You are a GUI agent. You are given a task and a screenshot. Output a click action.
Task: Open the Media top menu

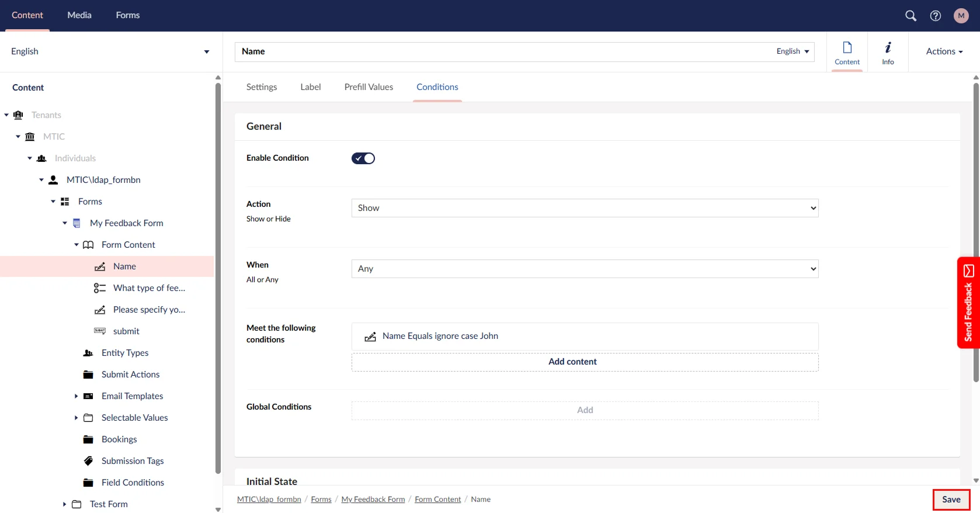pyautogui.click(x=79, y=15)
